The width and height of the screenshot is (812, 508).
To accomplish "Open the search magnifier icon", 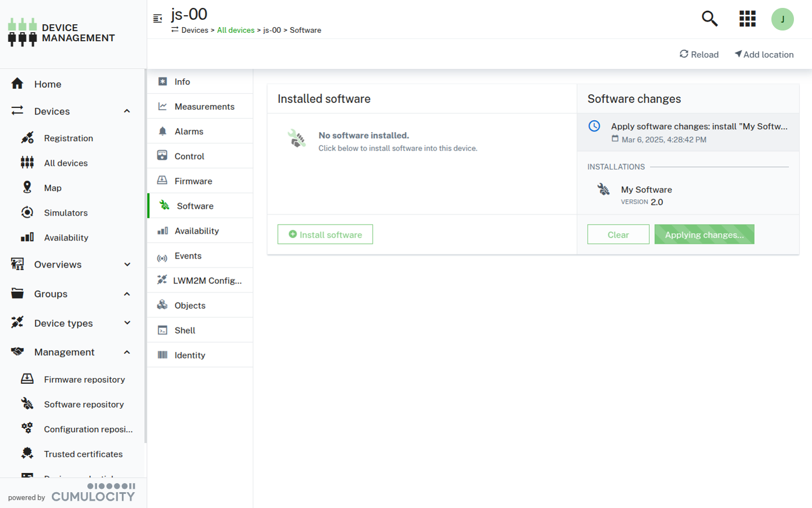I will click(x=709, y=19).
